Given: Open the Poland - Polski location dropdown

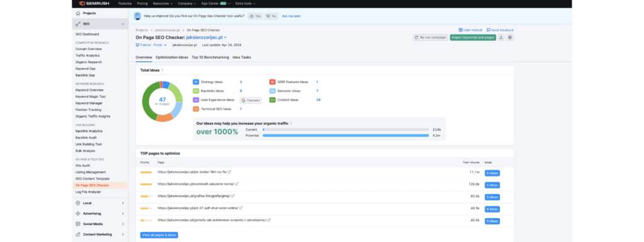Looking at the screenshot, I should 151,45.
